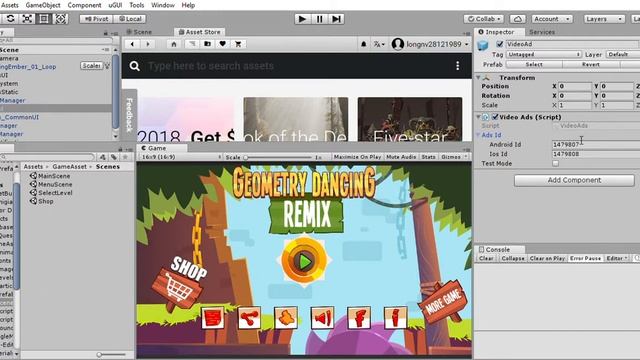The height and width of the screenshot is (360, 640).
Task: Pause the game with the Pause button
Action: pos(320,19)
